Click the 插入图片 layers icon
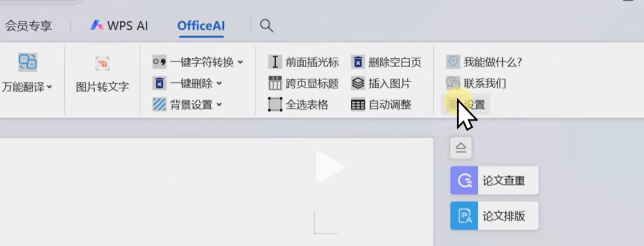644x246 pixels. (358, 83)
